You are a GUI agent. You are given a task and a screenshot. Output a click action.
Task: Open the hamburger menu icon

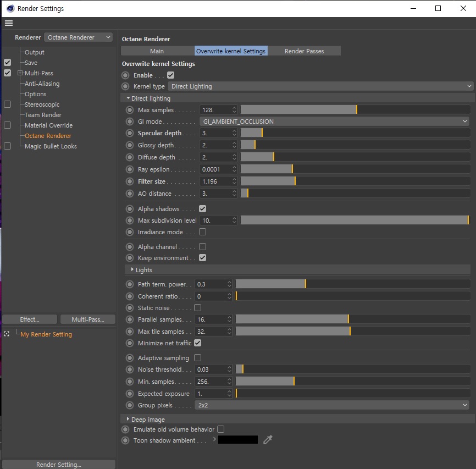tap(9, 23)
